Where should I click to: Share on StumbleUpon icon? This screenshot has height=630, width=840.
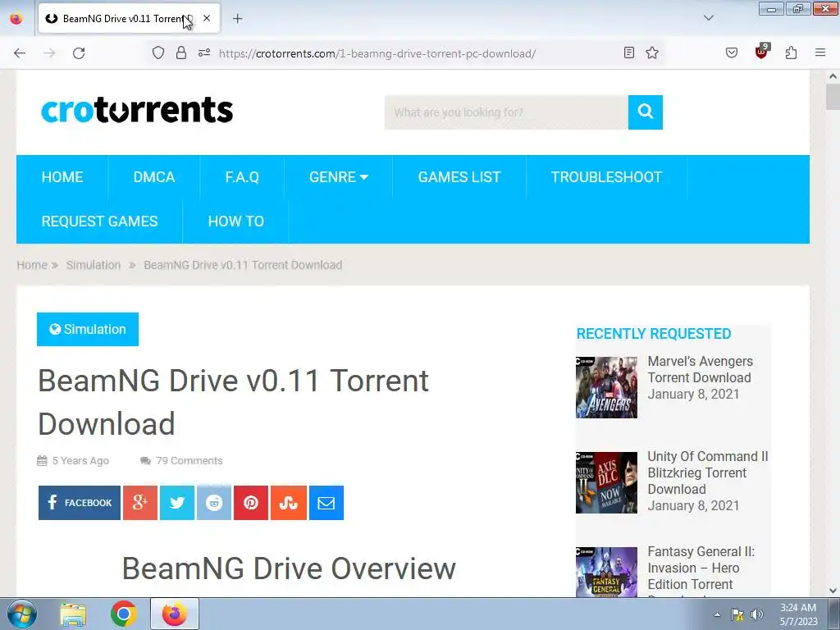289,503
